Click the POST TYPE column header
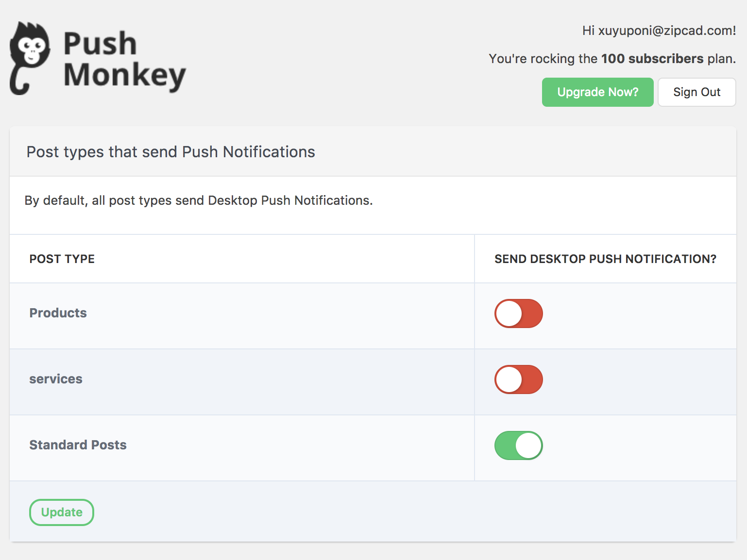Viewport: 747px width, 560px height. click(62, 259)
